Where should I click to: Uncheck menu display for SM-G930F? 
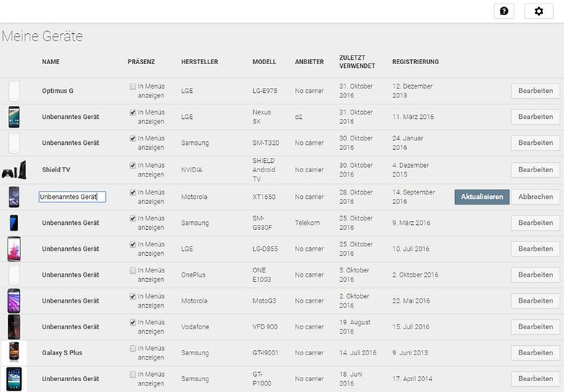coord(133,218)
